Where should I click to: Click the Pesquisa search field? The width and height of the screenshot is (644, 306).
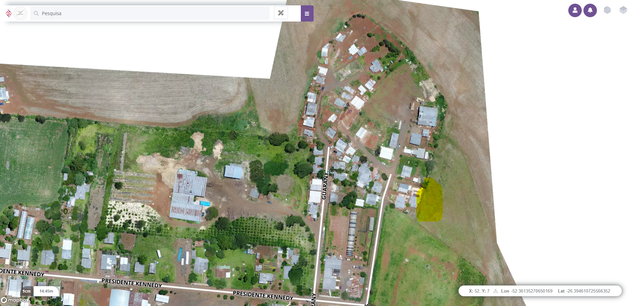pos(150,13)
